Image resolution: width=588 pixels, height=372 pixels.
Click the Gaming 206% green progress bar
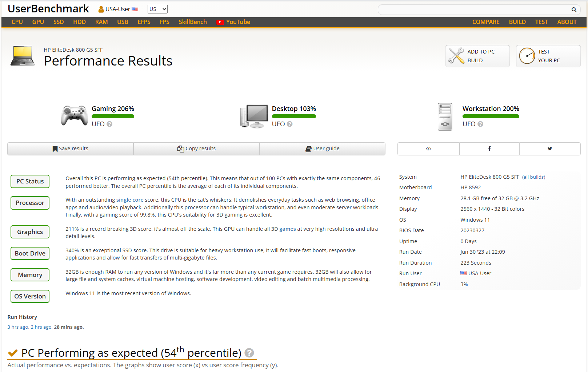[113, 116]
